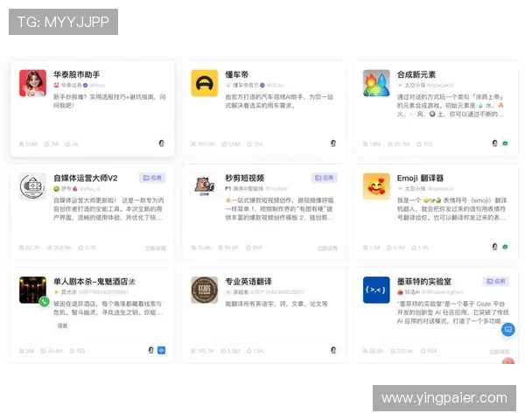Click 立即试用 on 秒剪短视频 card
The width and height of the screenshot is (525, 420).
coord(327,248)
